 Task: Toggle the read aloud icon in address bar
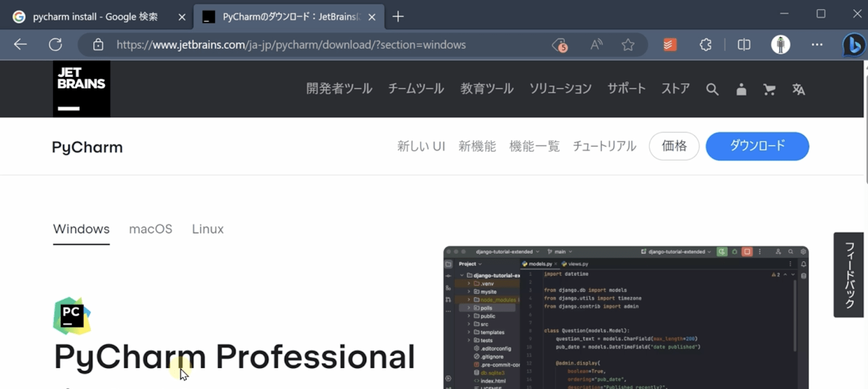coord(596,44)
